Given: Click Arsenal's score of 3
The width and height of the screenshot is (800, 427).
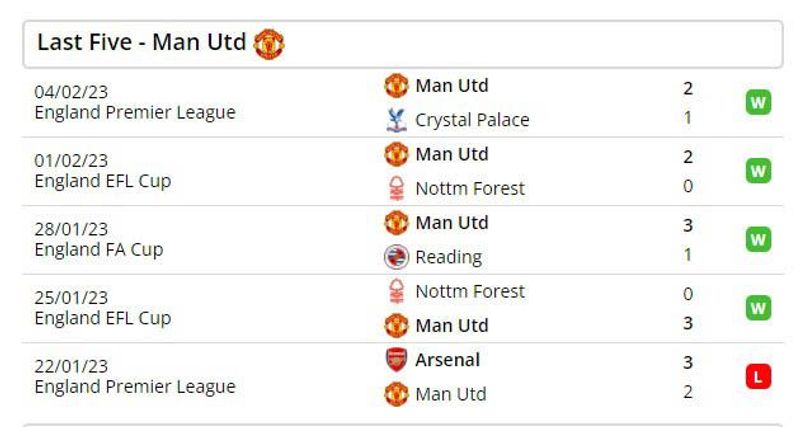Looking at the screenshot, I should pos(688,362).
